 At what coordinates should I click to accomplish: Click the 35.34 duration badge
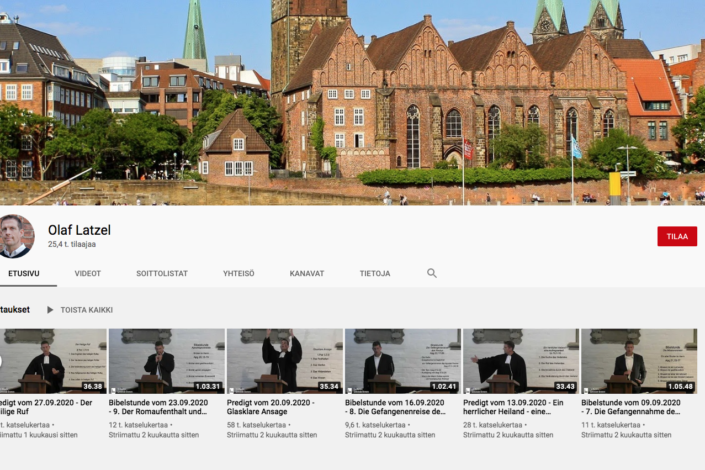329,386
